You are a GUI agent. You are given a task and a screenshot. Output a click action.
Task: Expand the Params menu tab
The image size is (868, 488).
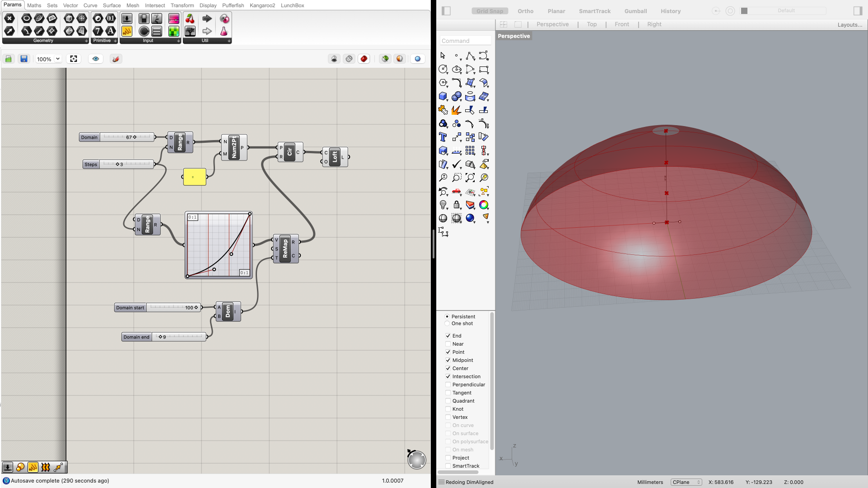[x=12, y=5]
